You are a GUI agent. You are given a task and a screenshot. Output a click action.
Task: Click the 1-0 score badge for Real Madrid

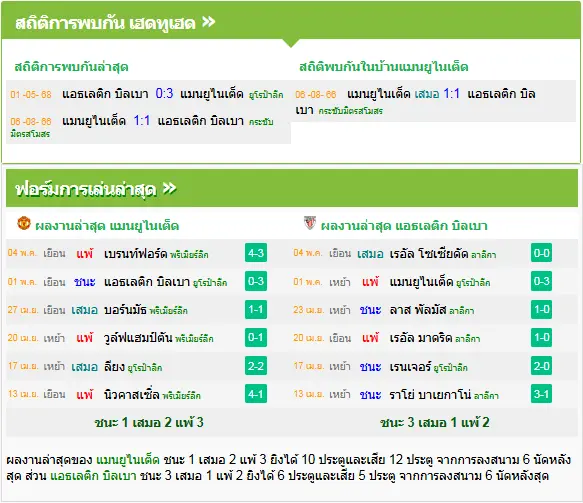(541, 338)
